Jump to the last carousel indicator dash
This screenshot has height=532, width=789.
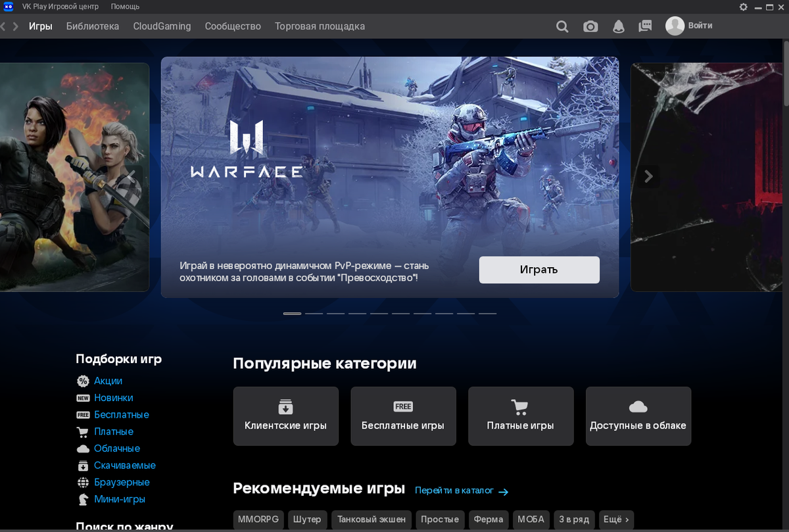click(x=487, y=314)
